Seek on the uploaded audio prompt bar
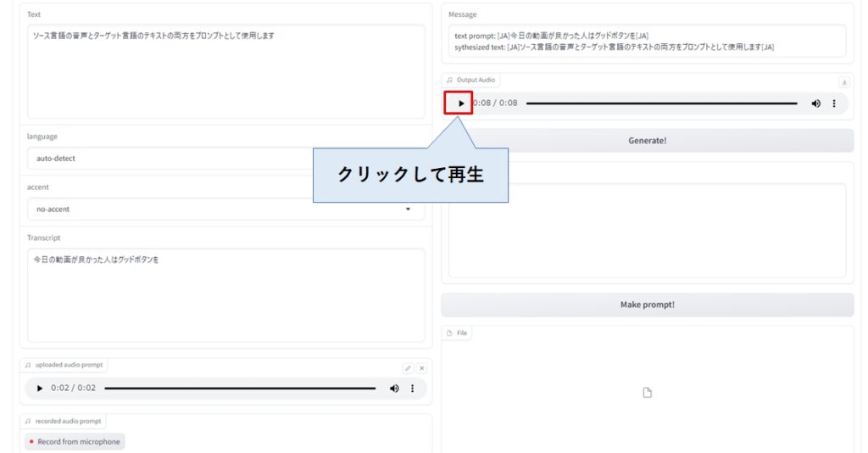 pyautogui.click(x=240, y=389)
